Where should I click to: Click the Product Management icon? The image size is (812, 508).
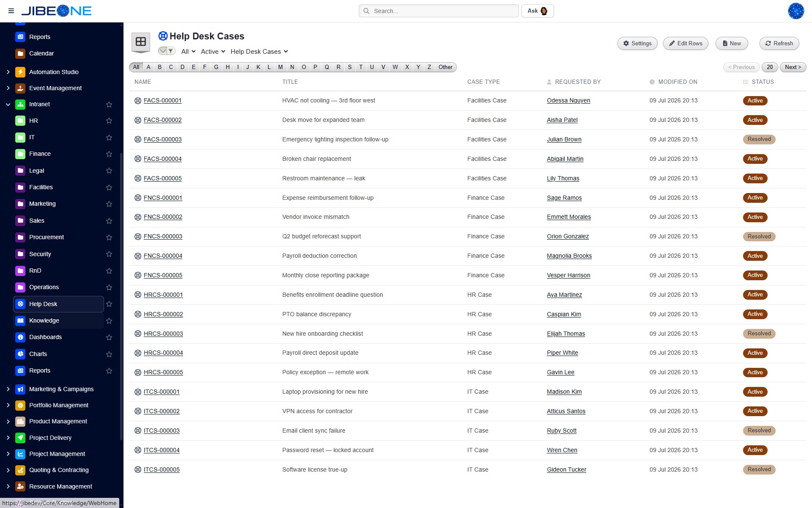click(x=20, y=421)
